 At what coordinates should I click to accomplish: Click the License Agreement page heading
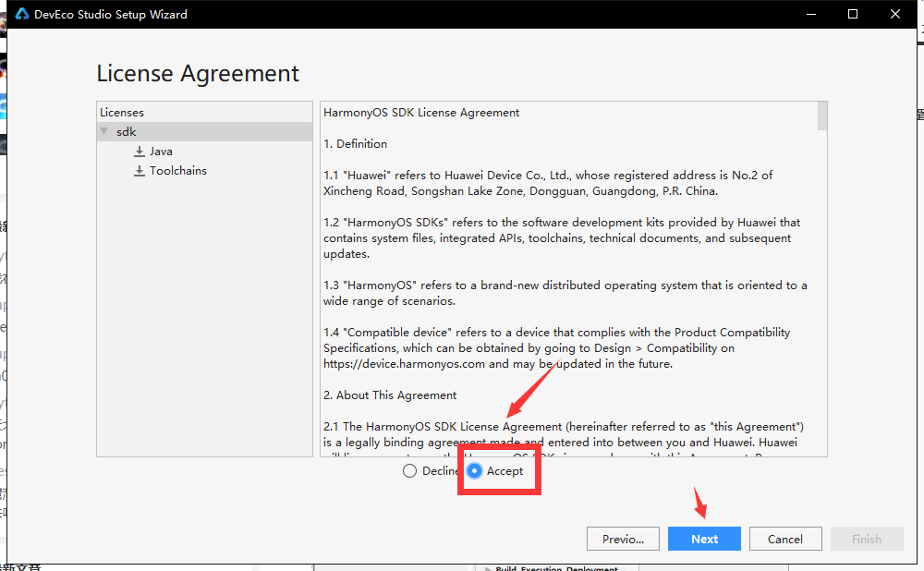click(198, 74)
